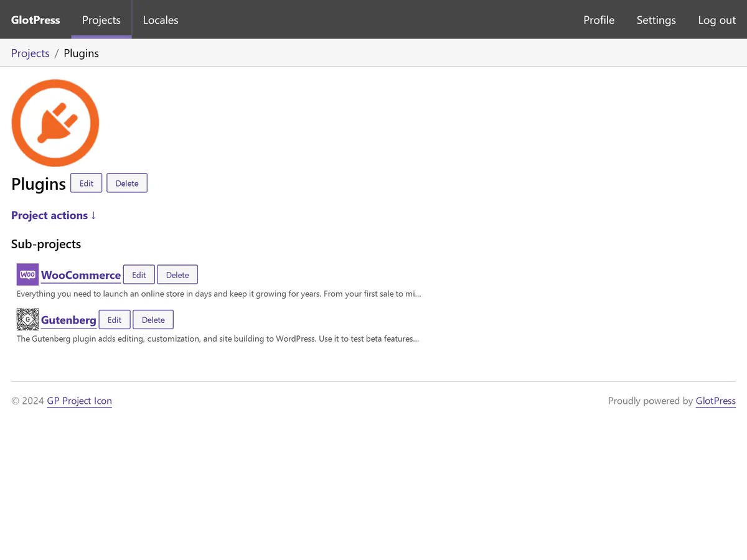Click the GlotPress logo in the header

point(35,20)
